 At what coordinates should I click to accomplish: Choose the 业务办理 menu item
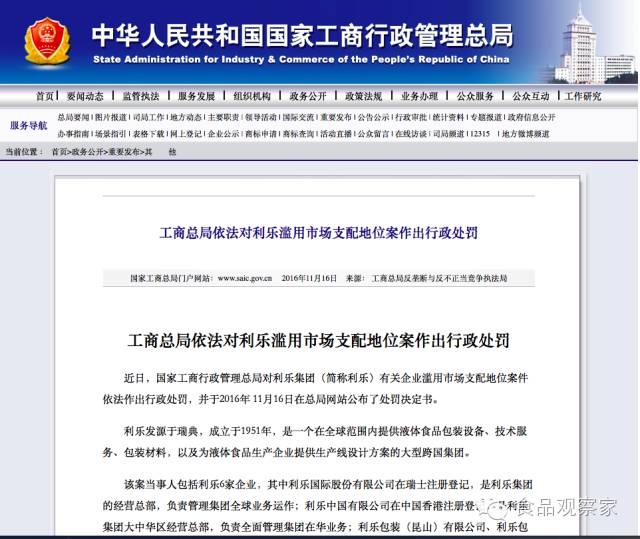(x=419, y=96)
